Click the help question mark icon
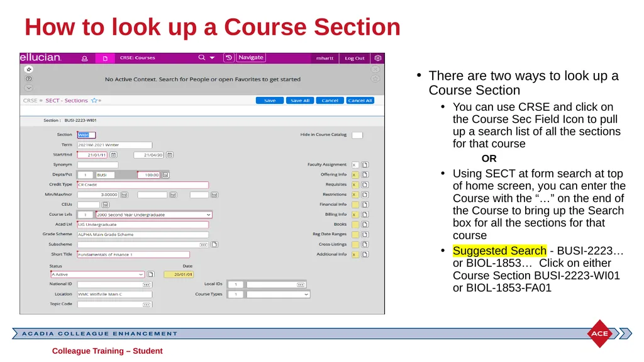The image size is (644, 362). pos(29,79)
